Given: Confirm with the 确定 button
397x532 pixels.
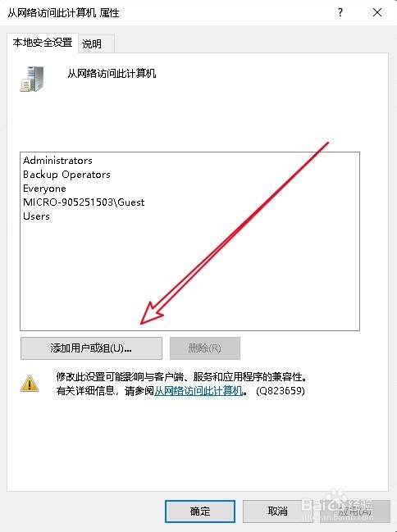Looking at the screenshot, I should point(200,512).
